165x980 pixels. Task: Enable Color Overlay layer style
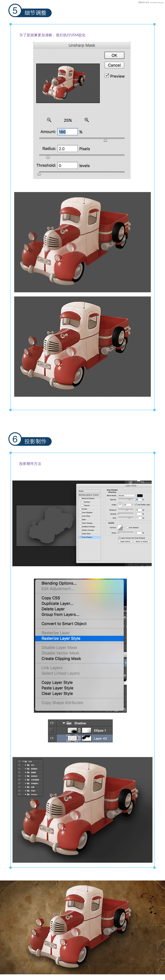[80, 523]
